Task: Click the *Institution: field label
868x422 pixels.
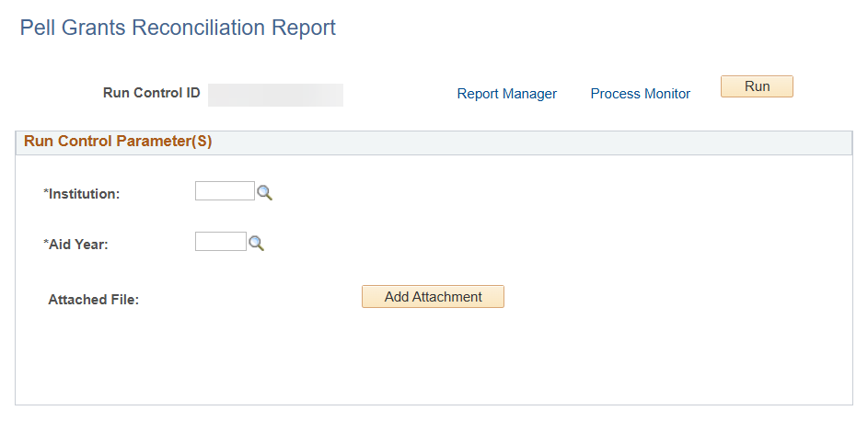Action: tap(81, 194)
